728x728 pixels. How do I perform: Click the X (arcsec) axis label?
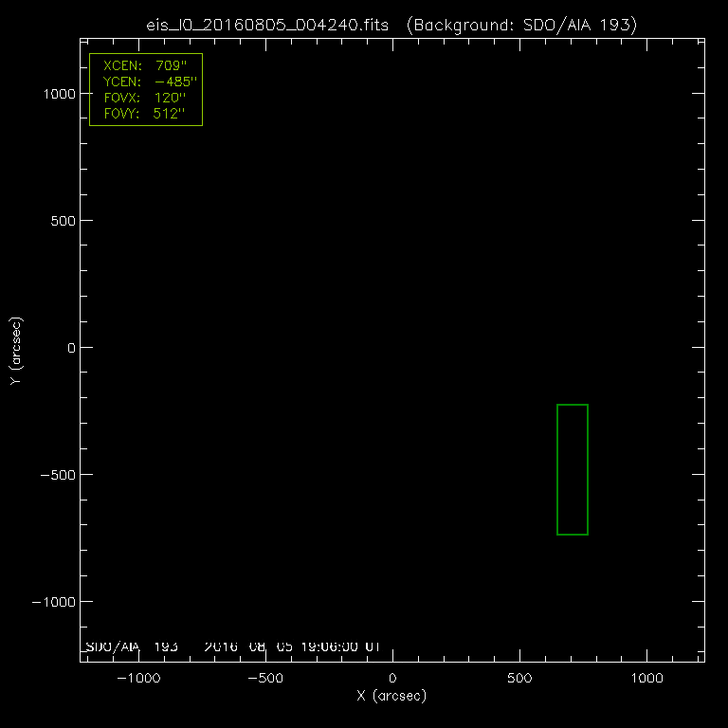click(391, 697)
